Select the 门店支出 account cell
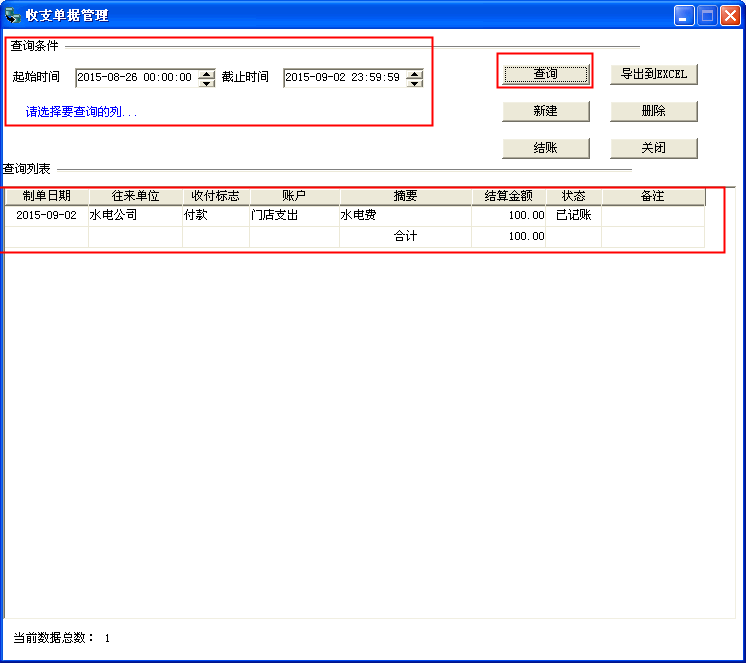Image resolution: width=746 pixels, height=663 pixels. pyautogui.click(x=294, y=215)
